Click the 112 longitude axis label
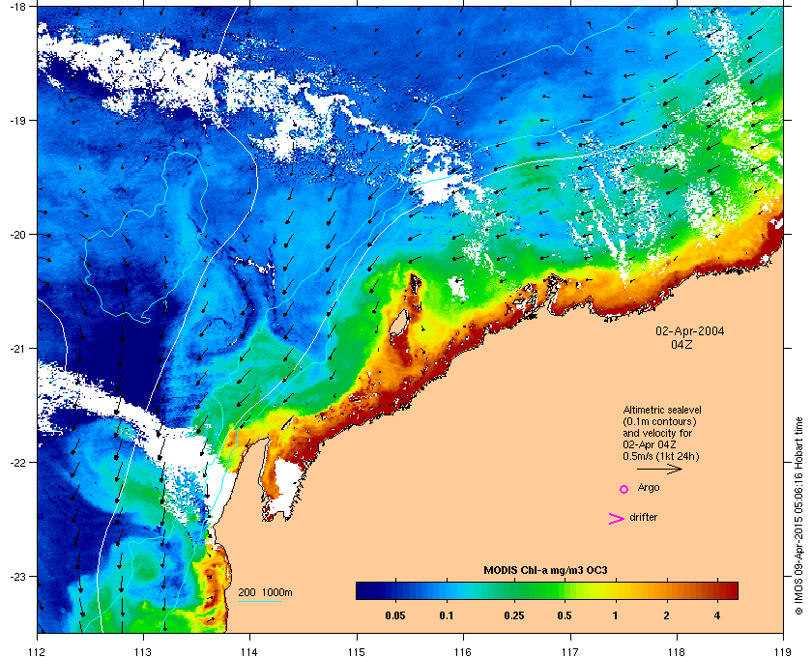The height and width of the screenshot is (657, 812). (x=38, y=651)
